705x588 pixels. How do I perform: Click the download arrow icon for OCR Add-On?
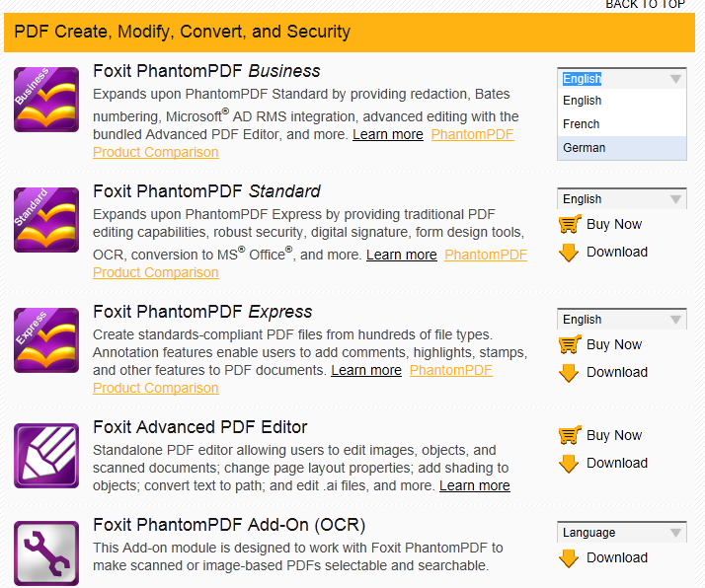[569, 557]
